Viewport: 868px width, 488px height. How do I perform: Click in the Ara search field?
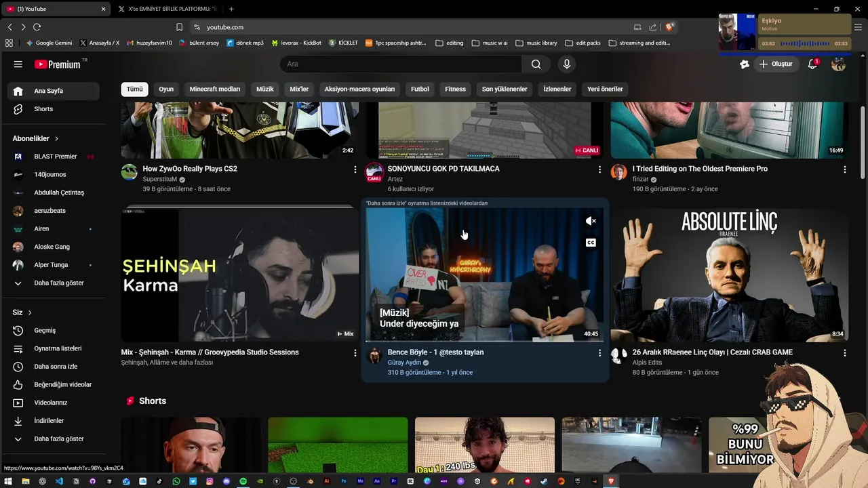pyautogui.click(x=401, y=64)
